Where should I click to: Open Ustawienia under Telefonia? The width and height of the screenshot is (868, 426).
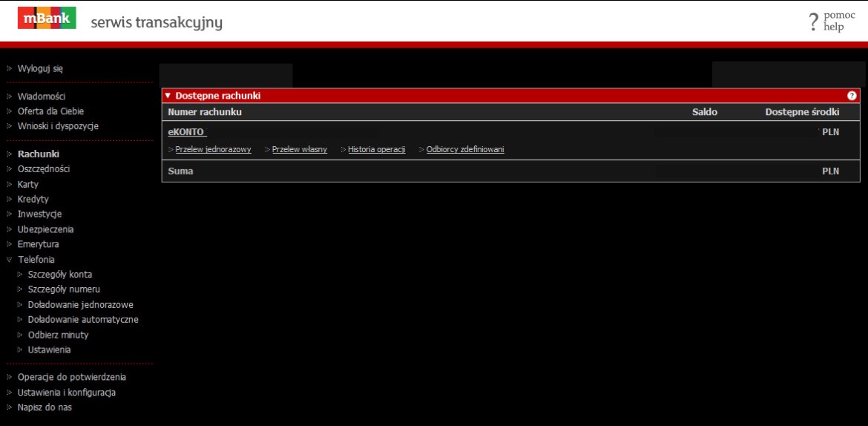[x=49, y=350]
